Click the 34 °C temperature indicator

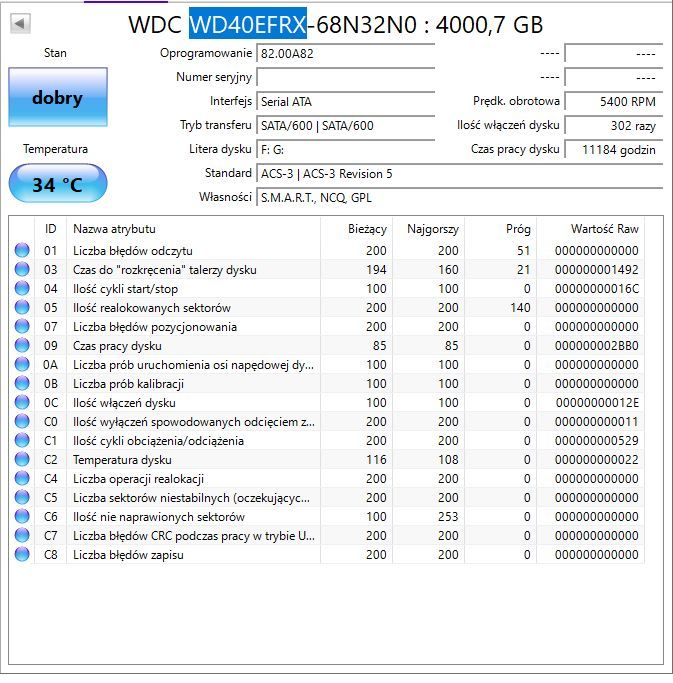coord(57,184)
